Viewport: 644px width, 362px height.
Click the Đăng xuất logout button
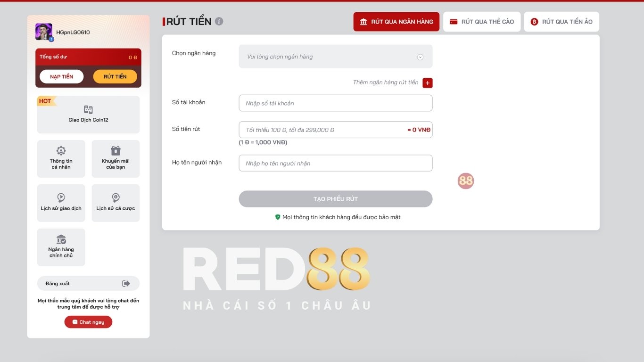[88, 283]
